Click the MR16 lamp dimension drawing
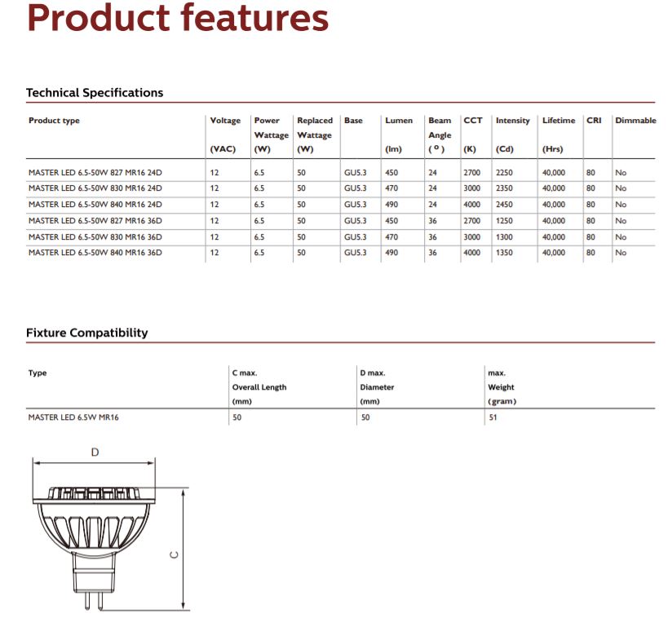Viewport: 672px width, 618px height. 111,532
